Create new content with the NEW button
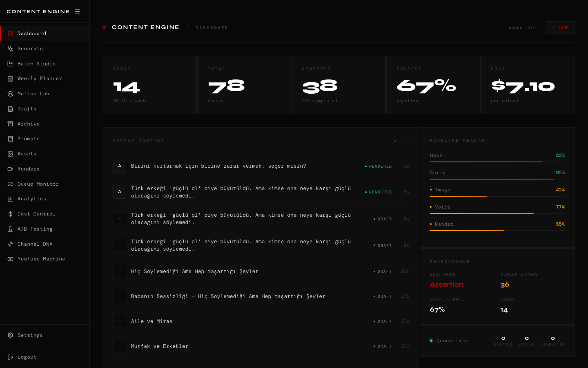This screenshot has width=588, height=368. [x=560, y=27]
